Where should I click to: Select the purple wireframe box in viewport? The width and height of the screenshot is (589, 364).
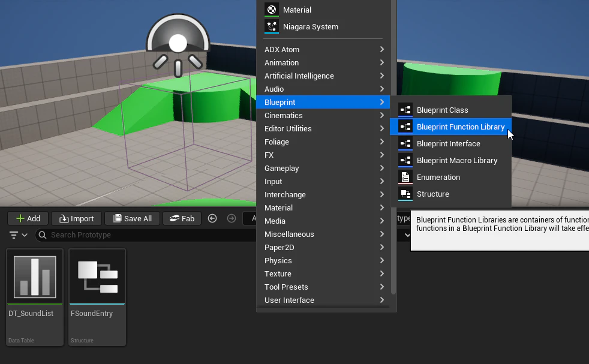186,131
